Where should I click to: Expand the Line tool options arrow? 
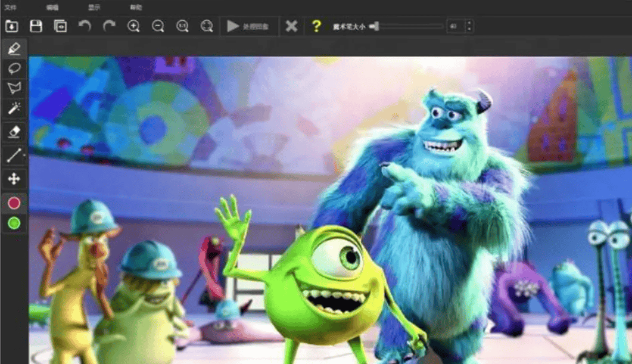click(x=24, y=155)
